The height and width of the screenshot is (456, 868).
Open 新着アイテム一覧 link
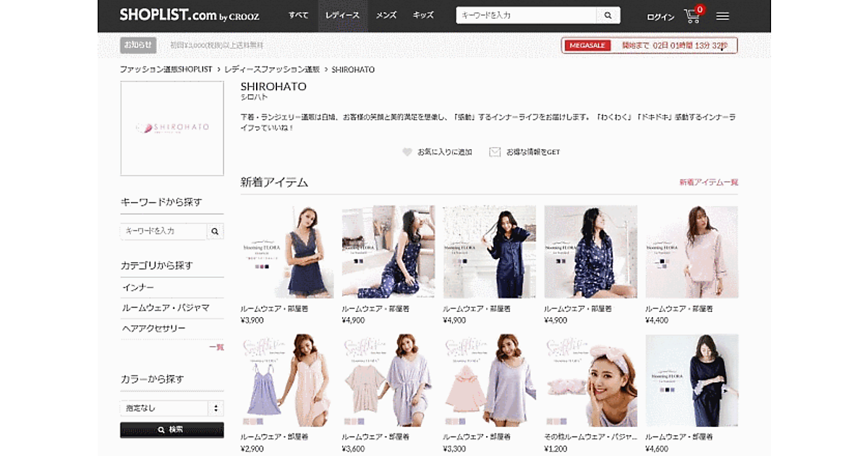point(708,182)
